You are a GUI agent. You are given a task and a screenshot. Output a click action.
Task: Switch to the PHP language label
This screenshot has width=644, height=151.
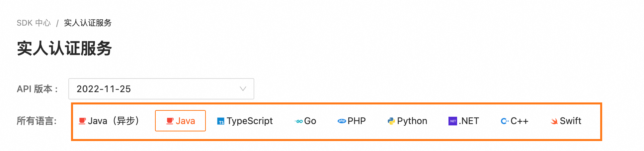357,121
